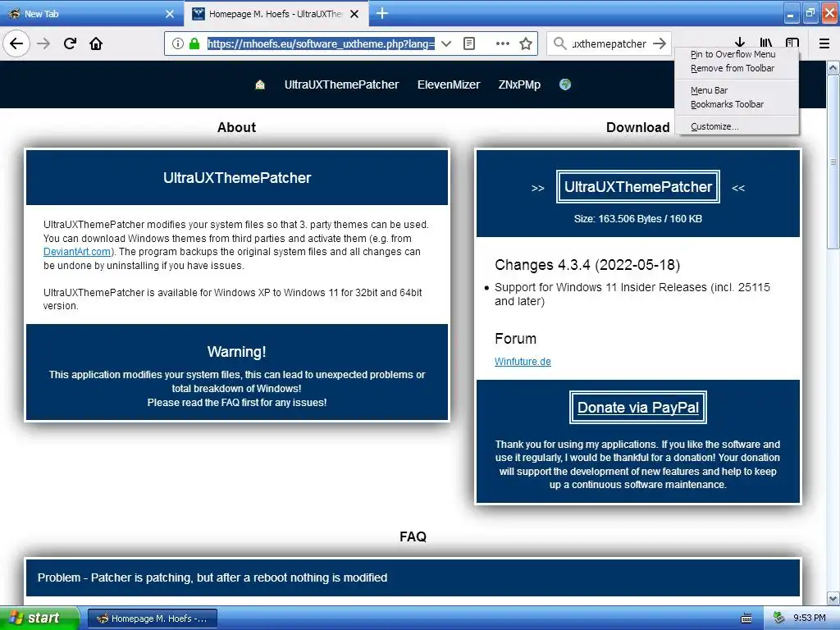Open the browser home page button
Viewport: 840px width, 630px height.
click(x=96, y=43)
